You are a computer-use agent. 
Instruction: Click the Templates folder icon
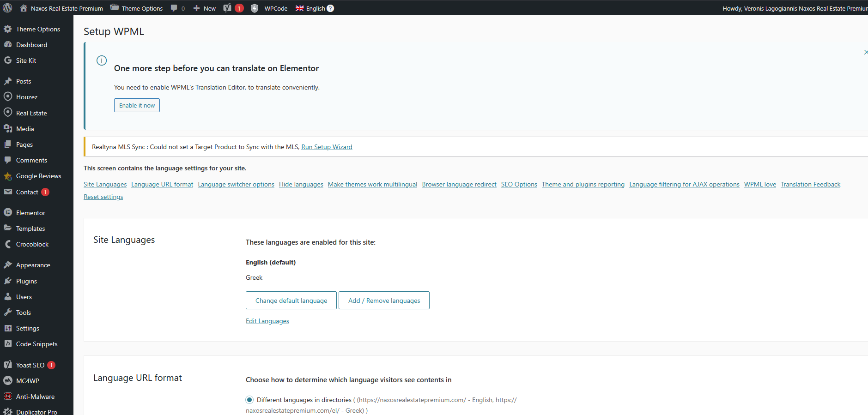[x=8, y=228]
